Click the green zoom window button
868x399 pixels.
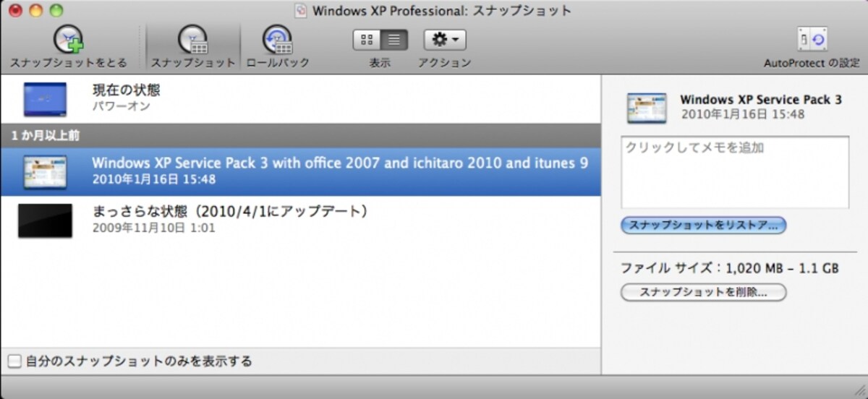[56, 11]
